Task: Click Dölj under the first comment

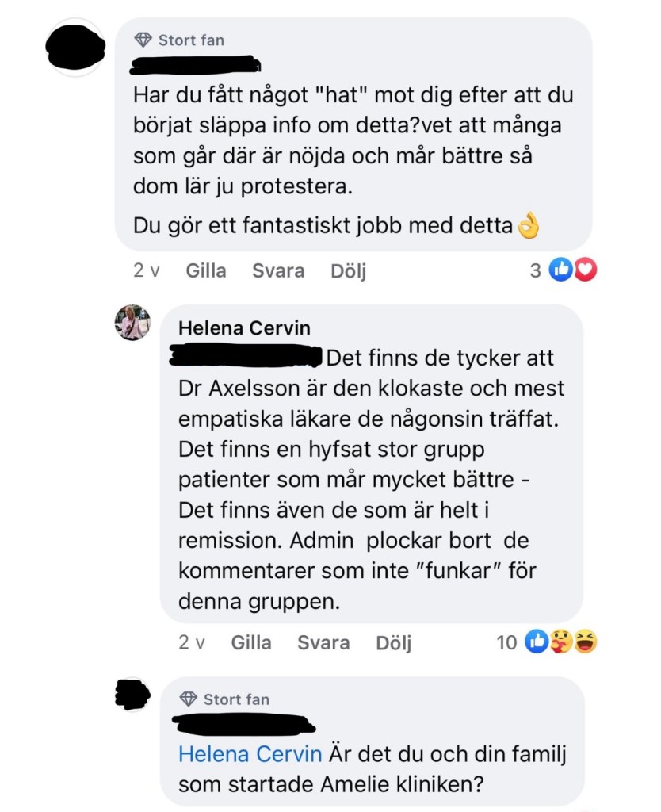Action: tap(349, 271)
